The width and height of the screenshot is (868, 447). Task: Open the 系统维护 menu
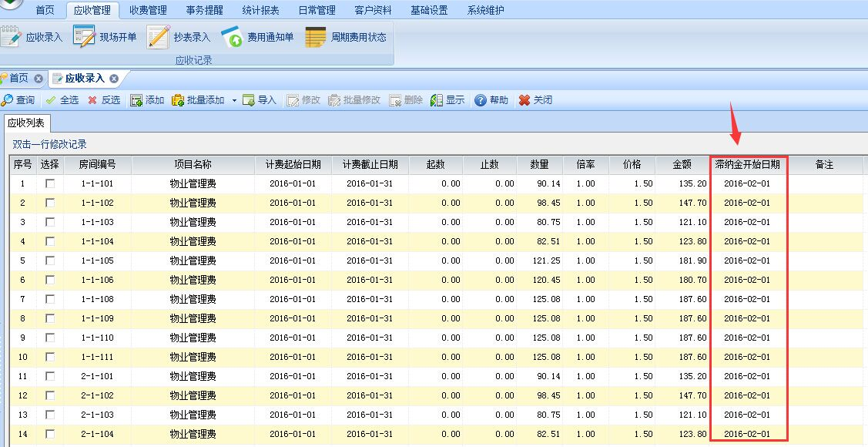(485, 10)
